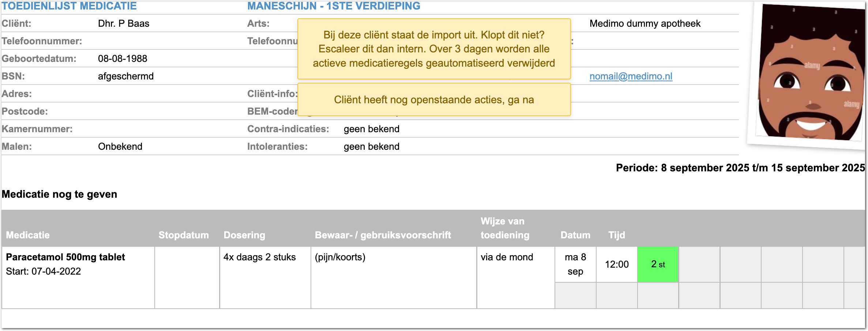Click the 'openstaande acties' notification banner
Viewport: 868px width, 331px height.
[x=434, y=100]
